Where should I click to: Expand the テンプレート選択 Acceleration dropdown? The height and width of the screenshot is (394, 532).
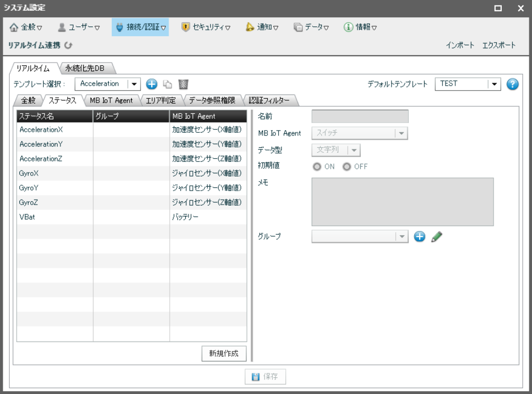pos(133,84)
